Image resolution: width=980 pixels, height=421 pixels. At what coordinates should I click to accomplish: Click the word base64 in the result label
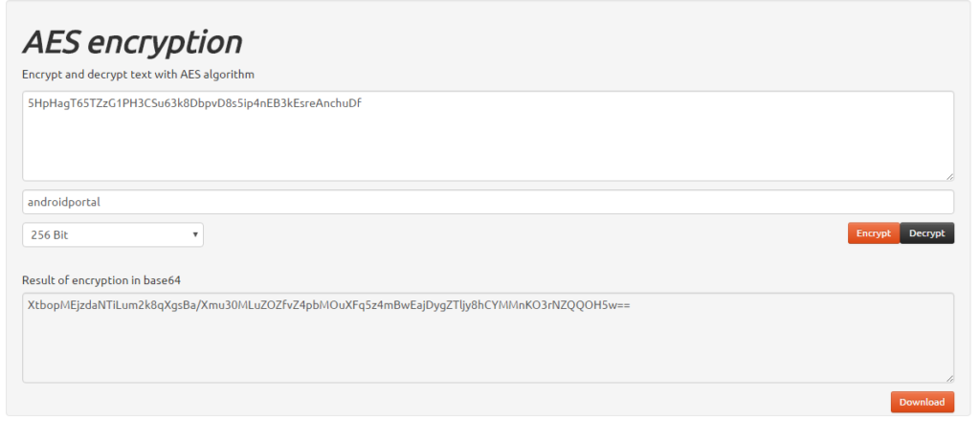(164, 280)
